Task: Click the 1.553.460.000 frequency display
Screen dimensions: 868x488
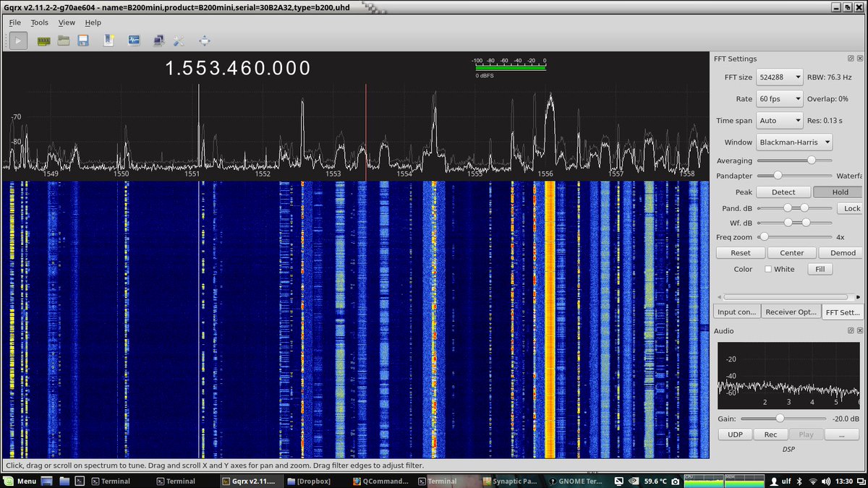Action: pos(238,69)
